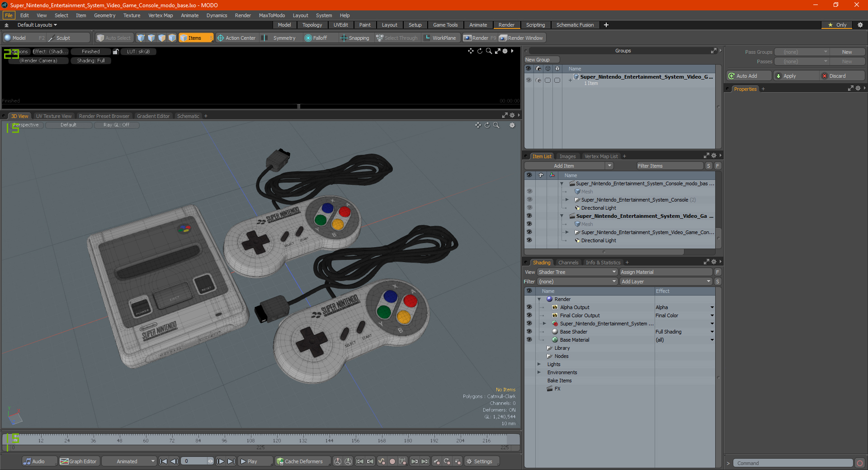868x470 pixels.
Task: Open 3D viewport gear options
Action: (x=512, y=125)
